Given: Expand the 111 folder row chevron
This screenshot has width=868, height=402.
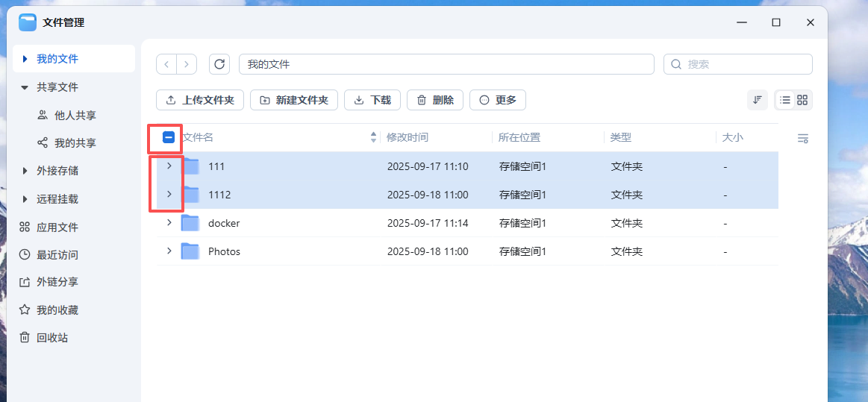Looking at the screenshot, I should pyautogui.click(x=169, y=166).
